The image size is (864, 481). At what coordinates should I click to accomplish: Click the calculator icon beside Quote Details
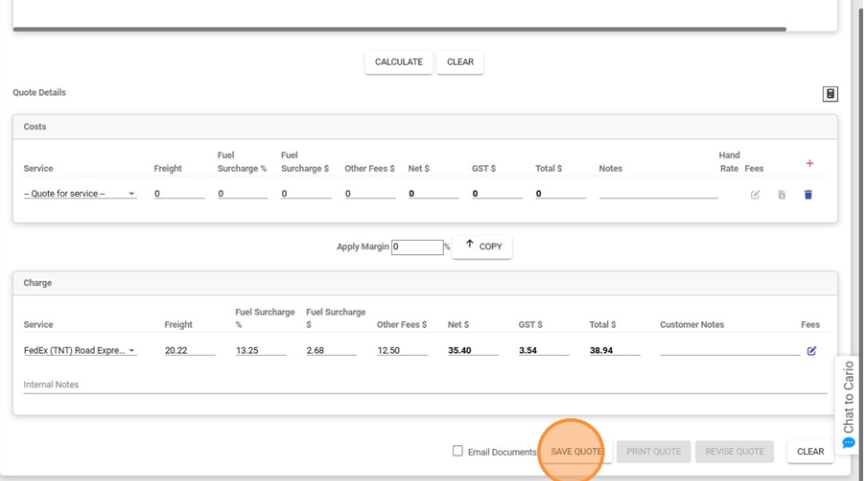tap(829, 94)
